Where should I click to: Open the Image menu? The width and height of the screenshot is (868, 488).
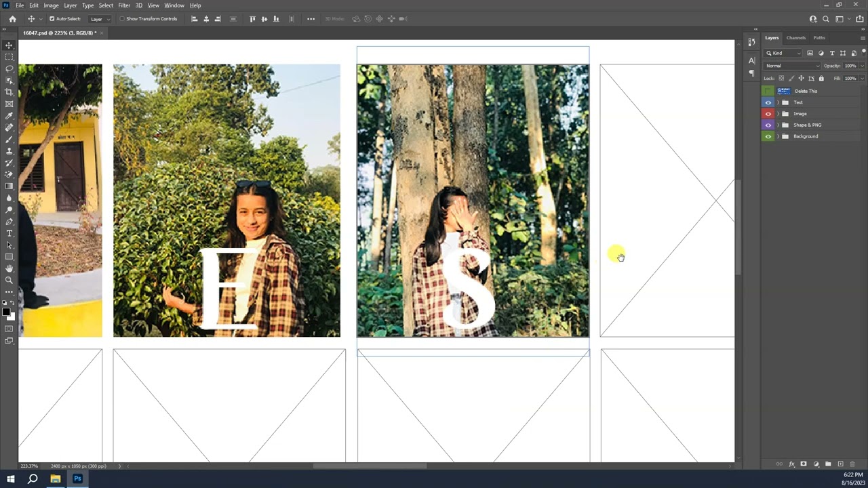51,5
